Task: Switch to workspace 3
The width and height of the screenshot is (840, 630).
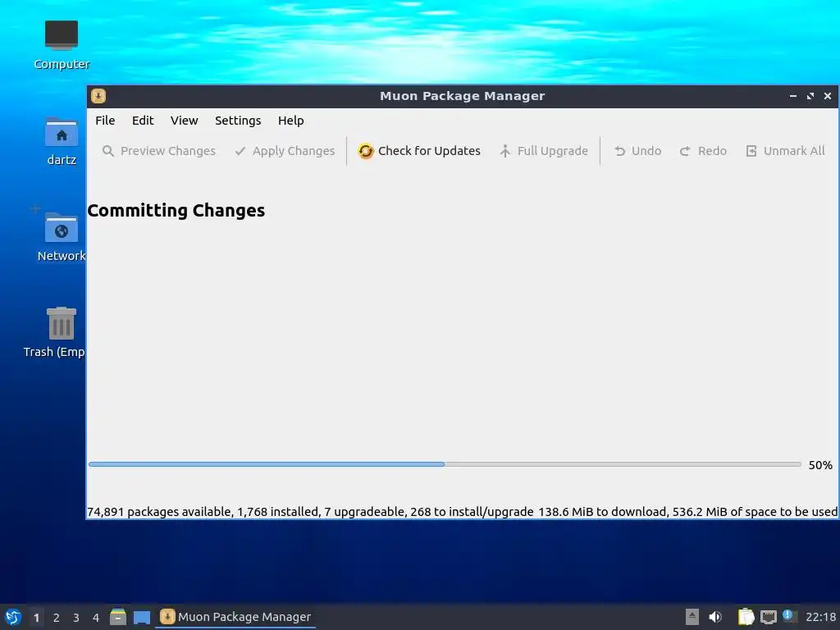Action: pyautogui.click(x=76, y=618)
